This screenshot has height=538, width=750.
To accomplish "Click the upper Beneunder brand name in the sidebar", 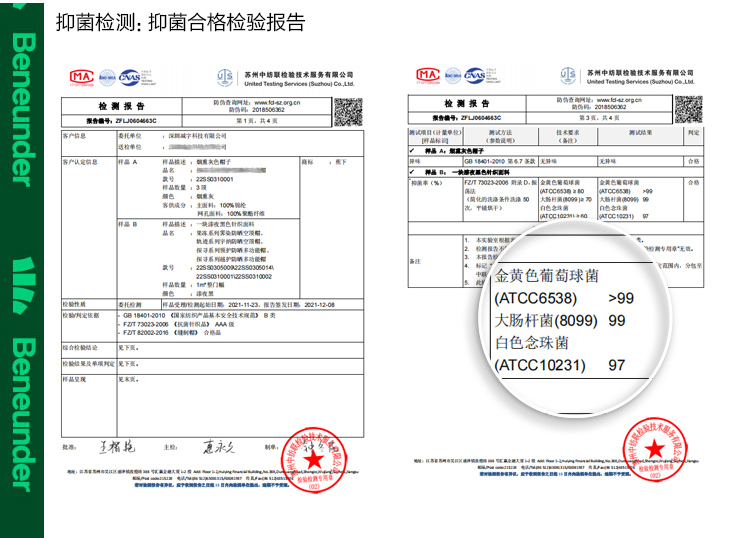I will (23, 110).
